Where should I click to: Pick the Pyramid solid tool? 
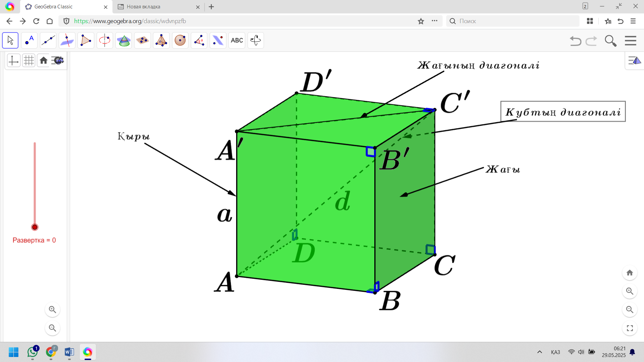pos(161,41)
